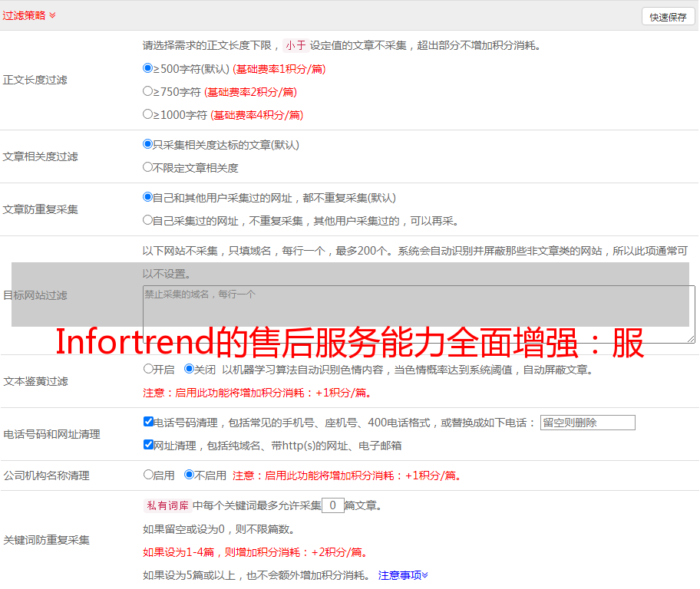Click the red (基础费率4积分/篇) note
This screenshot has width=700, height=589.
256,115
